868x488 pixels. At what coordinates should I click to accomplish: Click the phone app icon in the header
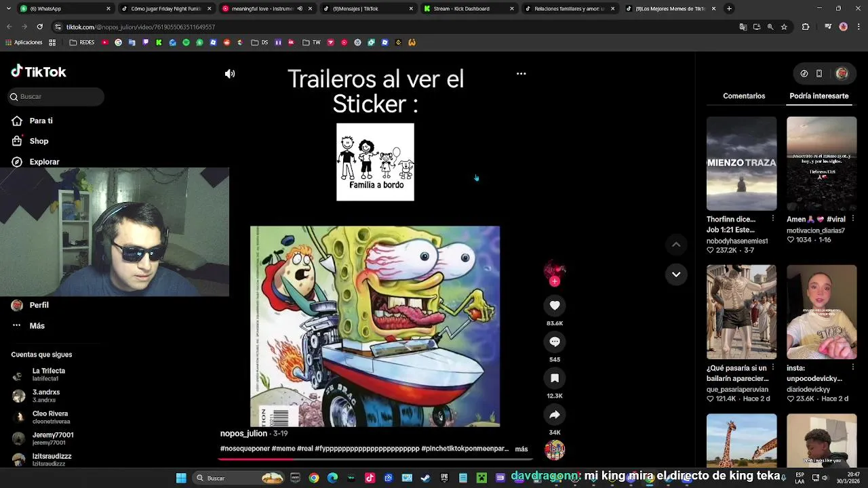[819, 73]
